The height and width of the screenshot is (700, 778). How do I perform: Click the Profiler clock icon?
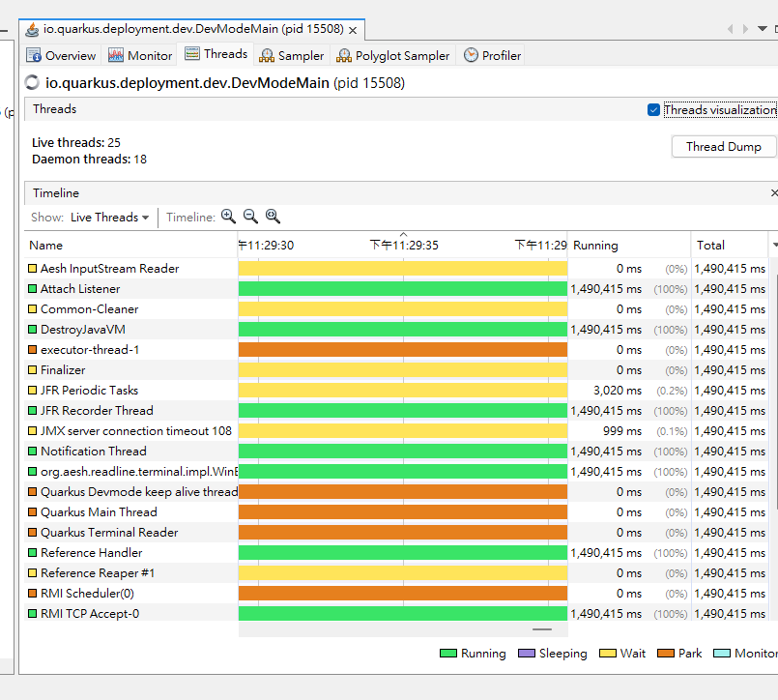[471, 55]
